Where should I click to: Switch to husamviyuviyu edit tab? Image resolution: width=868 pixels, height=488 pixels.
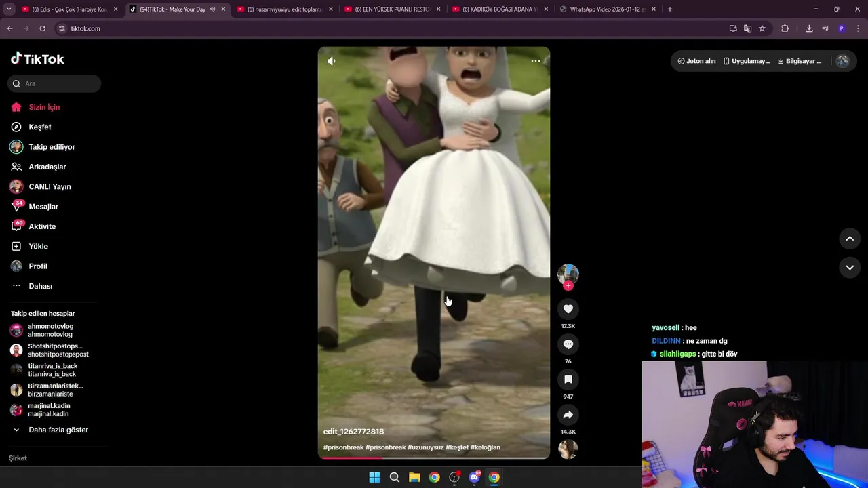285,9
